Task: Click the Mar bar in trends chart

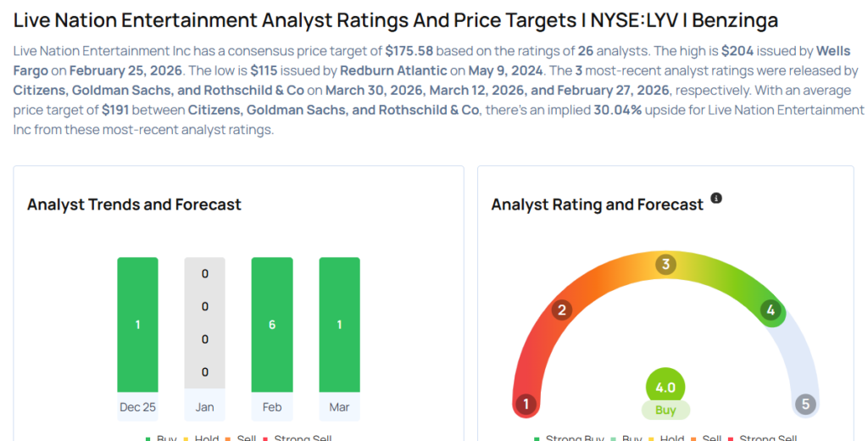Action: tap(339, 323)
